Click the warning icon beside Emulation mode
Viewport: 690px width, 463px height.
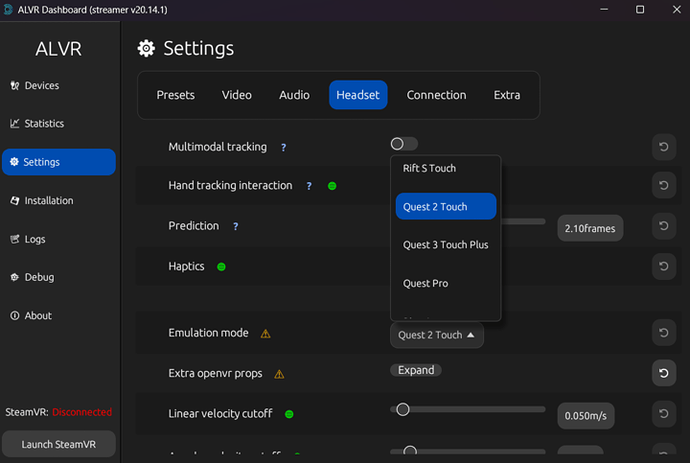[265, 334]
